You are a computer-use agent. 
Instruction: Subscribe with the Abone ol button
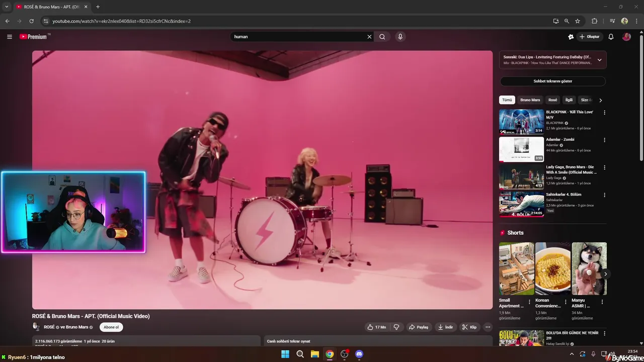coord(111,327)
